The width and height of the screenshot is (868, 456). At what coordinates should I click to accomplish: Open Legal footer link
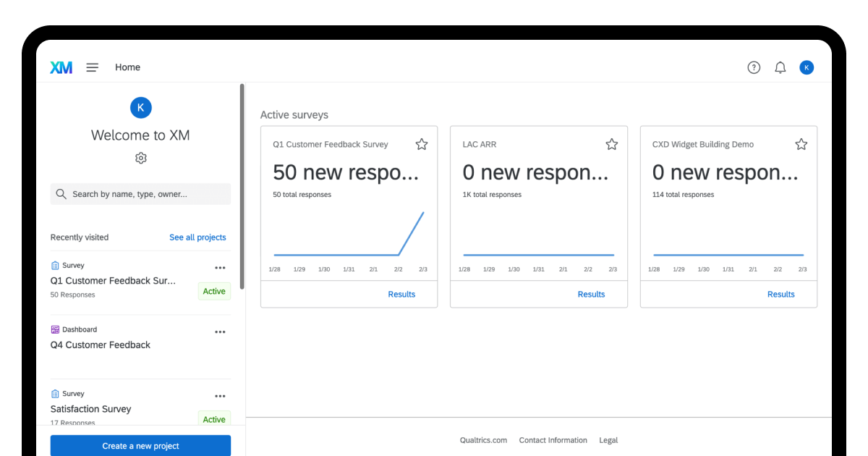(x=608, y=440)
